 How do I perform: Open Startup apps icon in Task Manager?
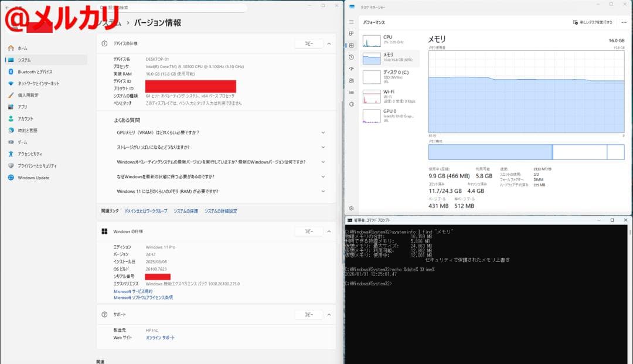351,69
